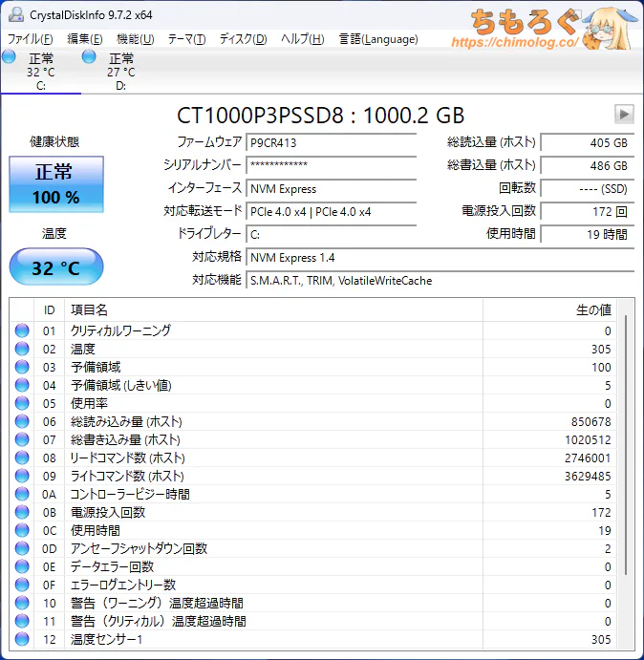Click the 項目名 column header
Image resolution: width=644 pixels, height=660 pixels.
tap(272, 309)
